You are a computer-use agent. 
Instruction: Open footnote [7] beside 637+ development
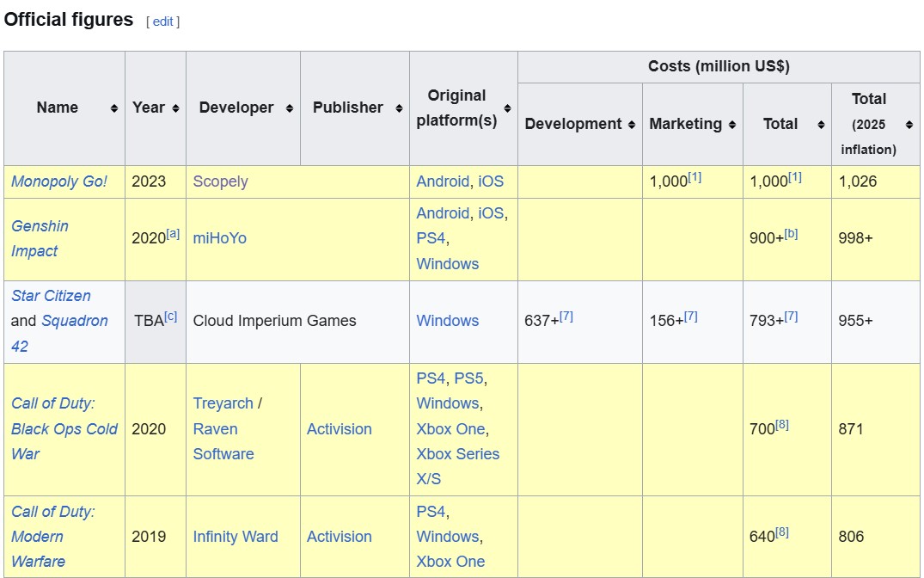[566, 317]
